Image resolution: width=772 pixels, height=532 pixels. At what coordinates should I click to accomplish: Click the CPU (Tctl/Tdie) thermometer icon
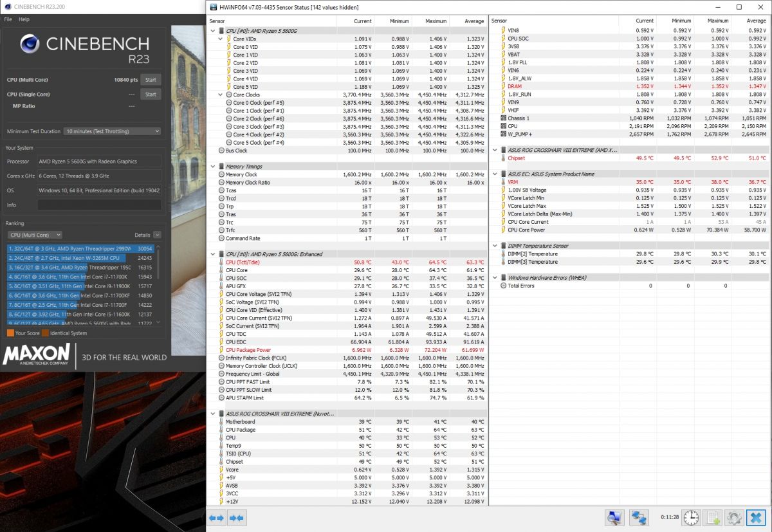(221, 262)
